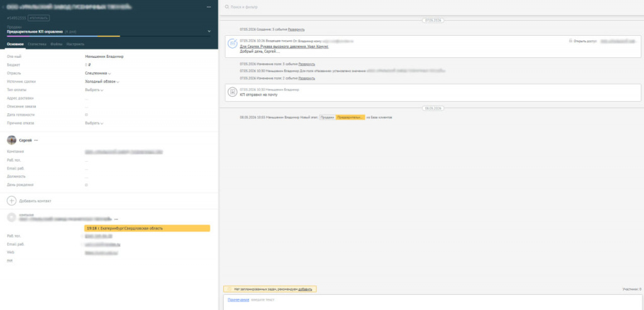Open the Примечание note type switcher
This screenshot has height=310, width=644.
238,300
